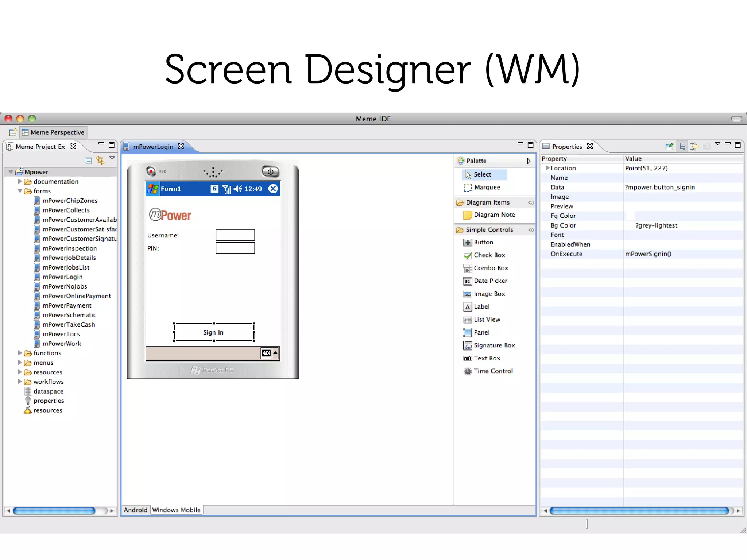The image size is (747, 560).
Task: Expand the documentation folder
Action: click(x=20, y=181)
